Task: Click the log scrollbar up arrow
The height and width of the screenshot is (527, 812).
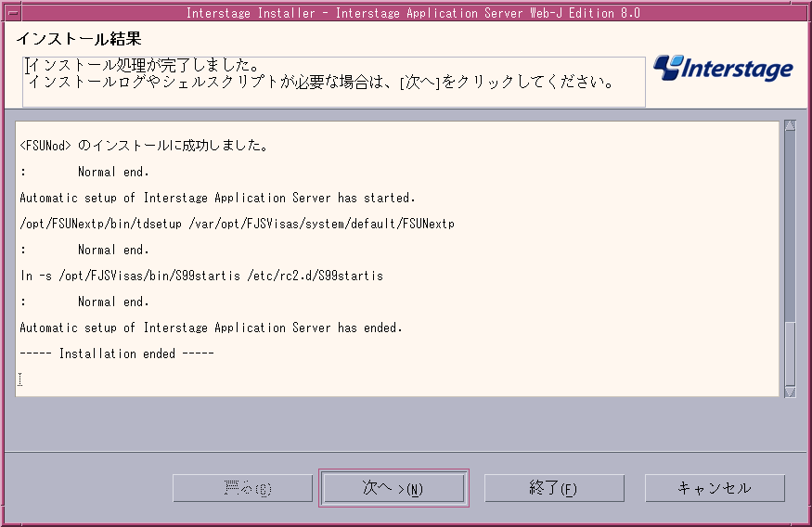Action: (790, 126)
